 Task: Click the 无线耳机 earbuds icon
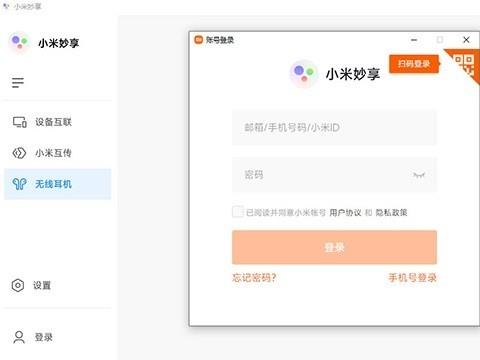[19, 184]
